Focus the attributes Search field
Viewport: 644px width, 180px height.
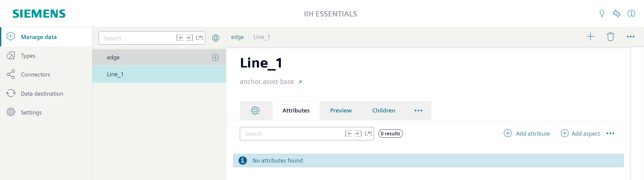click(292, 134)
